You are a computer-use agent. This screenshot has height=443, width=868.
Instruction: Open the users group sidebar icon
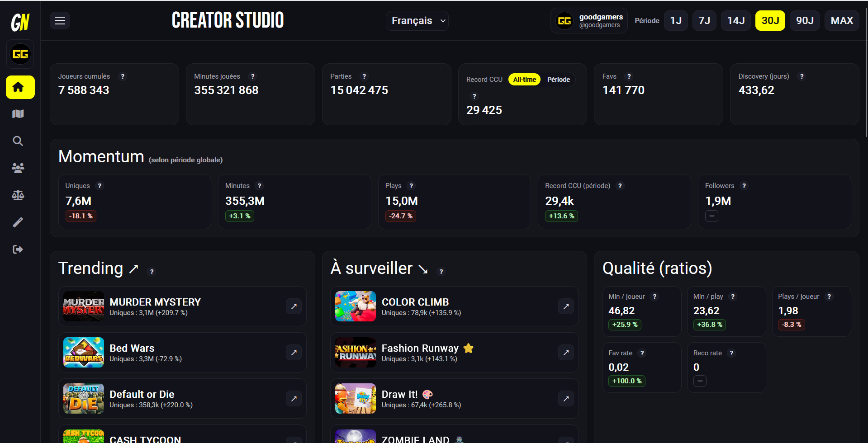pyautogui.click(x=18, y=168)
